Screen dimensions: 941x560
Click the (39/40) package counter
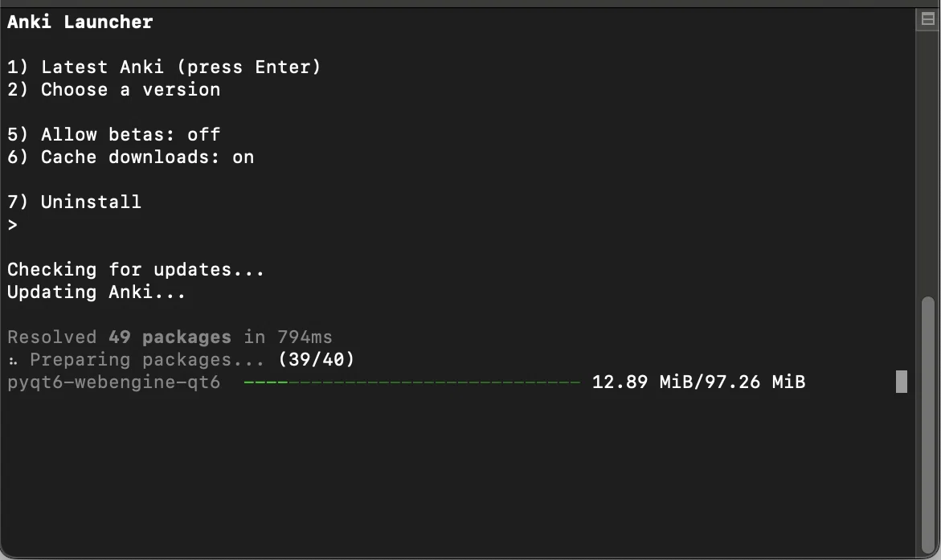[317, 359]
